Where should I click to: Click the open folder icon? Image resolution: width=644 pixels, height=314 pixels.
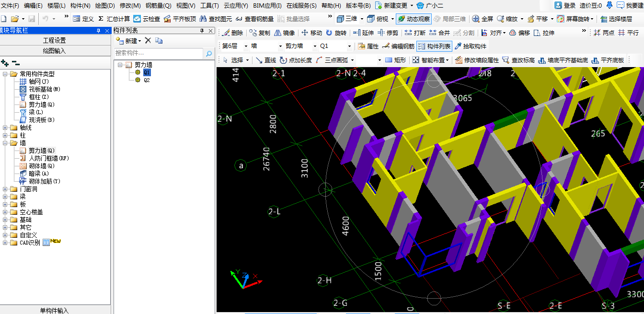14,19
